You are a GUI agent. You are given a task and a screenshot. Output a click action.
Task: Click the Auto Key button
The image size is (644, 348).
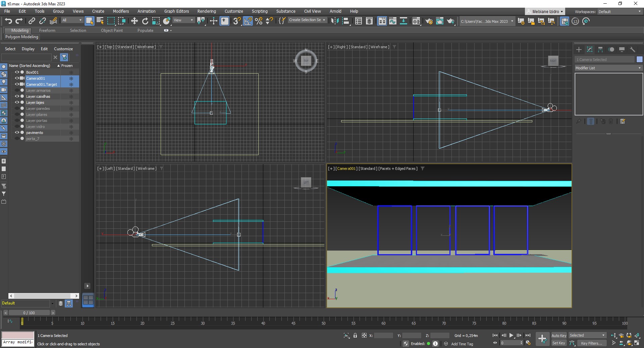559,336
